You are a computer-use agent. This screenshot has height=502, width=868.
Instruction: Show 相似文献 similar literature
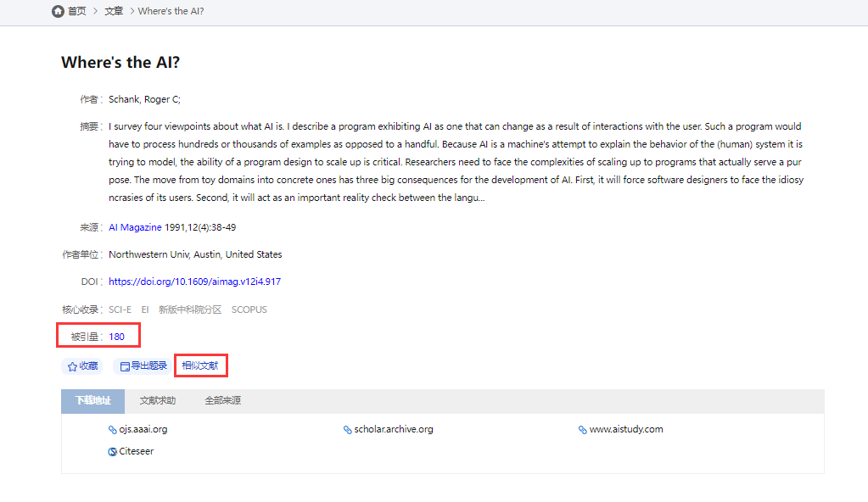[x=200, y=365]
